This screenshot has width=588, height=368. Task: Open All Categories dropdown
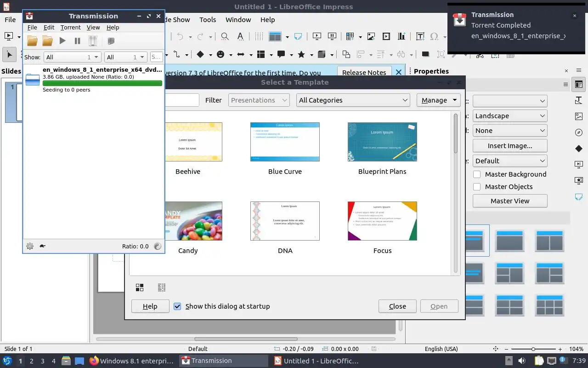tap(353, 100)
